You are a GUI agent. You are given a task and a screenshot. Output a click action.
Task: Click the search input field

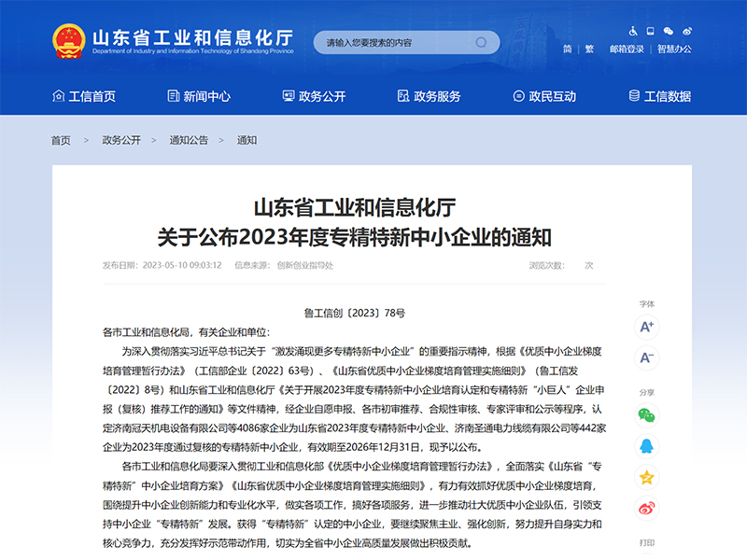pos(392,42)
